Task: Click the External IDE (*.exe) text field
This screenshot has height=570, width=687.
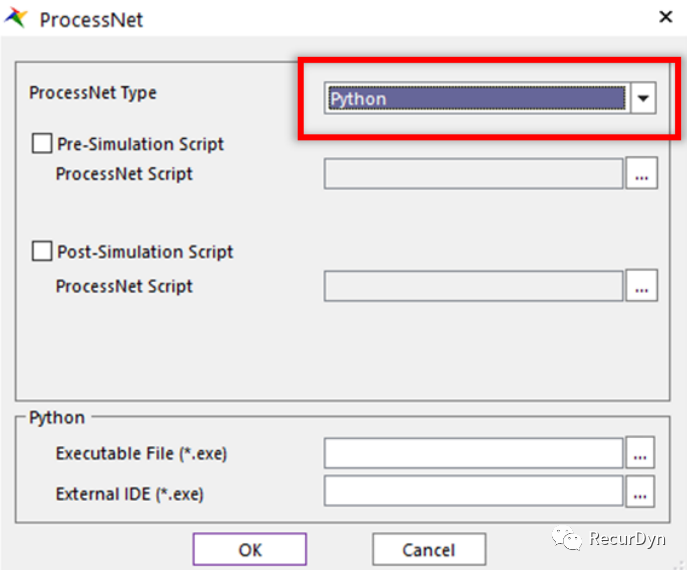Action: click(473, 492)
